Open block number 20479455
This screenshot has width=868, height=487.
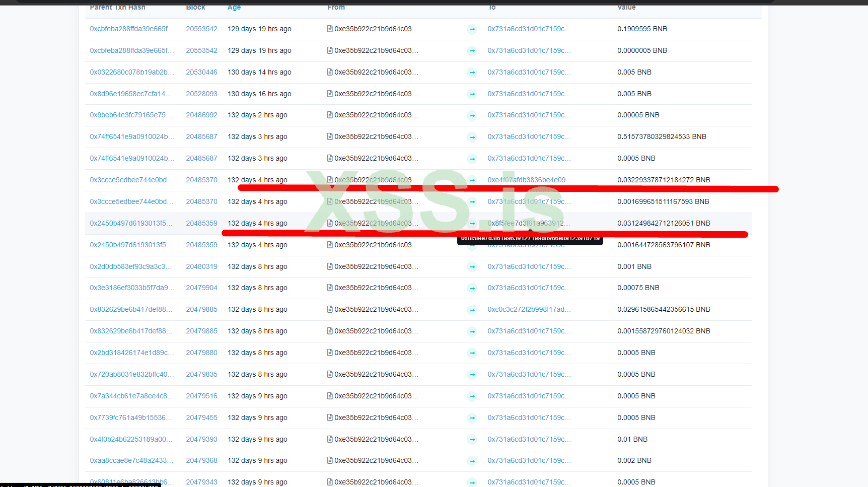tap(202, 418)
